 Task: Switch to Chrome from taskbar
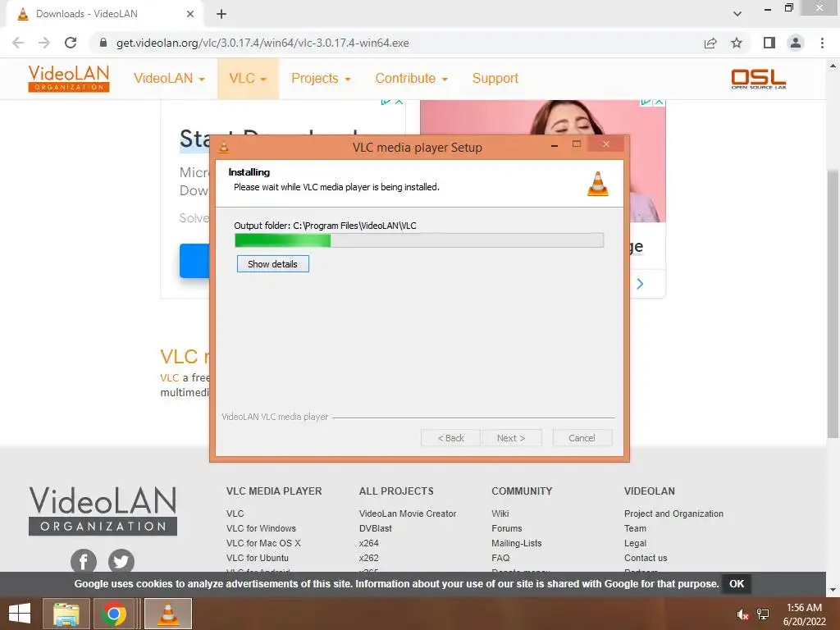tap(113, 614)
